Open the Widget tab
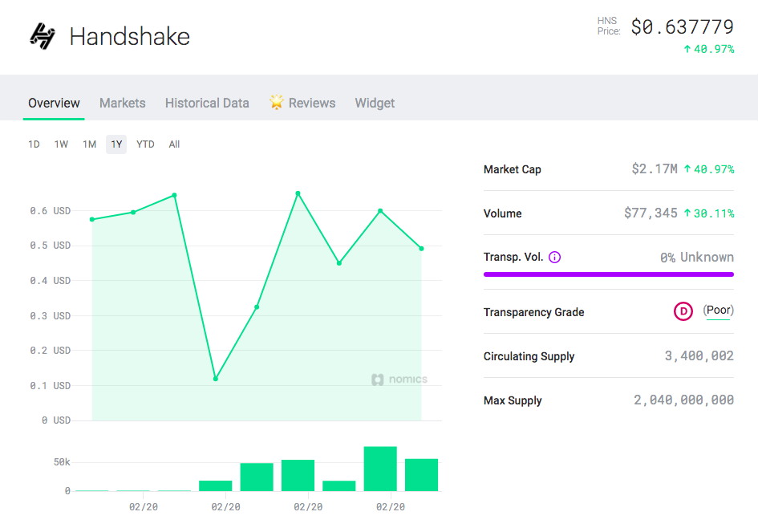 375,103
